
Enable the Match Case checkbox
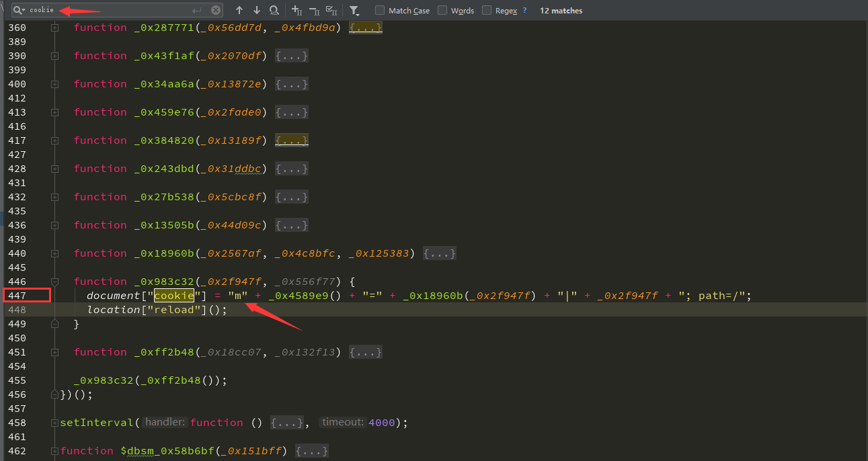pos(381,11)
